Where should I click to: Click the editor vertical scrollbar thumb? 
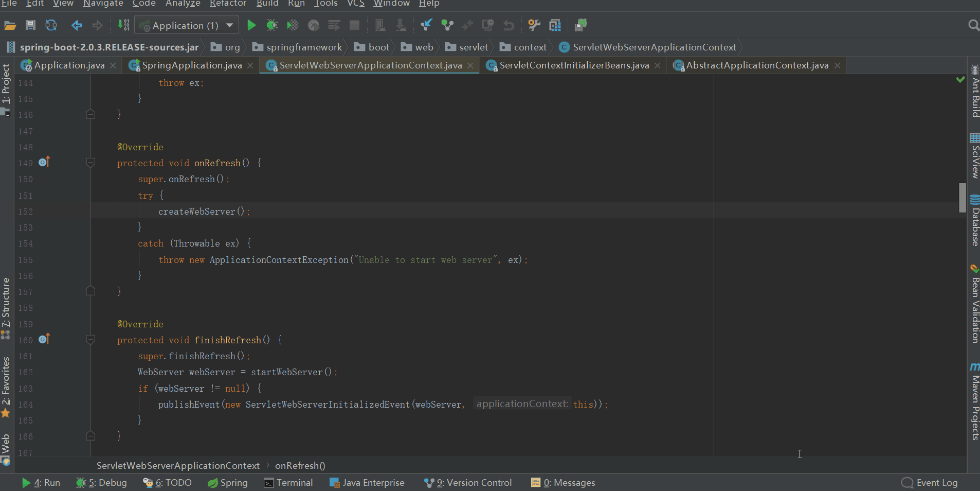click(x=962, y=198)
